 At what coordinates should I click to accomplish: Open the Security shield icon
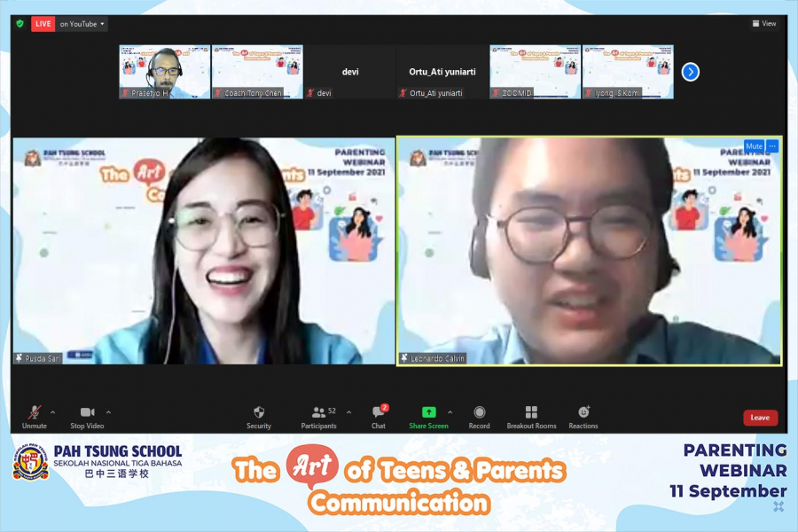point(259,413)
